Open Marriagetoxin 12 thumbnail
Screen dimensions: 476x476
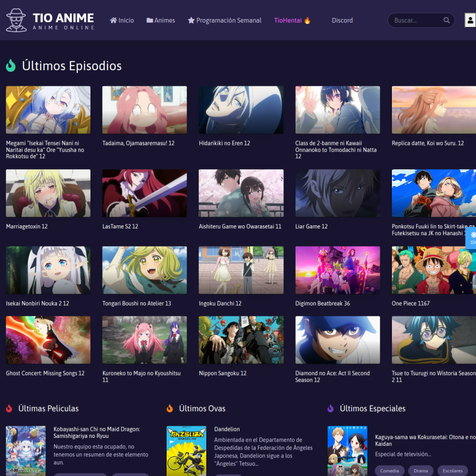pyautogui.click(x=48, y=193)
